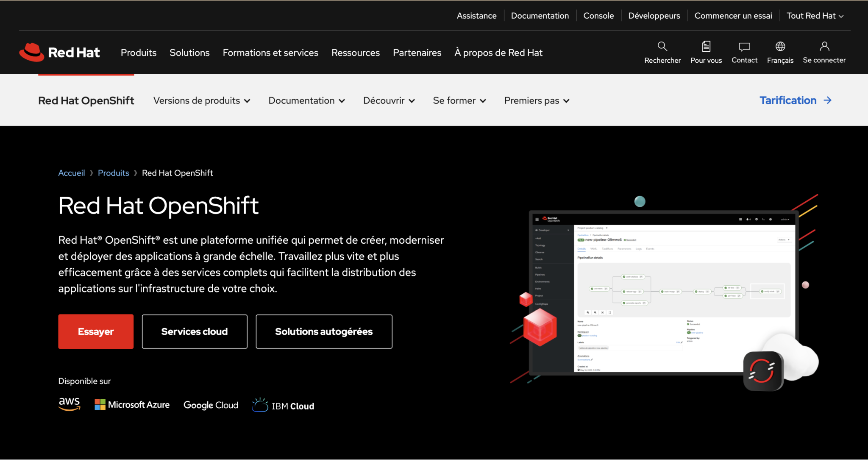
Task: Open the Ressources main menu
Action: (356, 53)
